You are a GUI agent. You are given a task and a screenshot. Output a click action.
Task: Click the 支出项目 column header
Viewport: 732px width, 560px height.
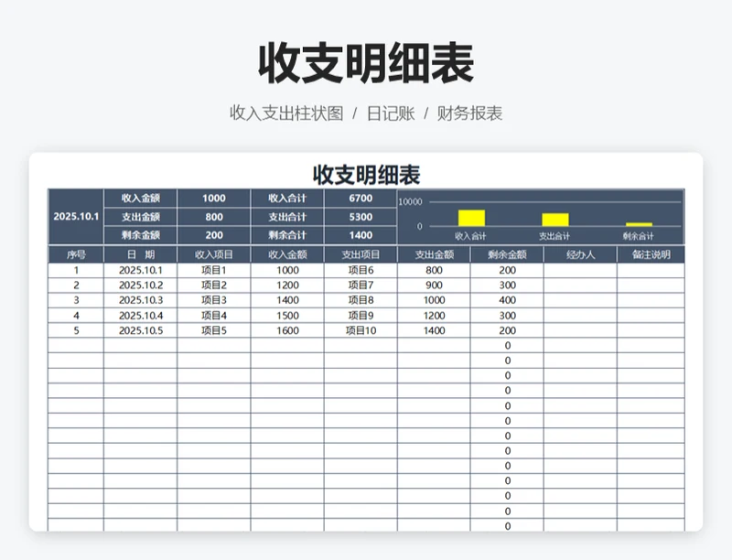coord(361,254)
